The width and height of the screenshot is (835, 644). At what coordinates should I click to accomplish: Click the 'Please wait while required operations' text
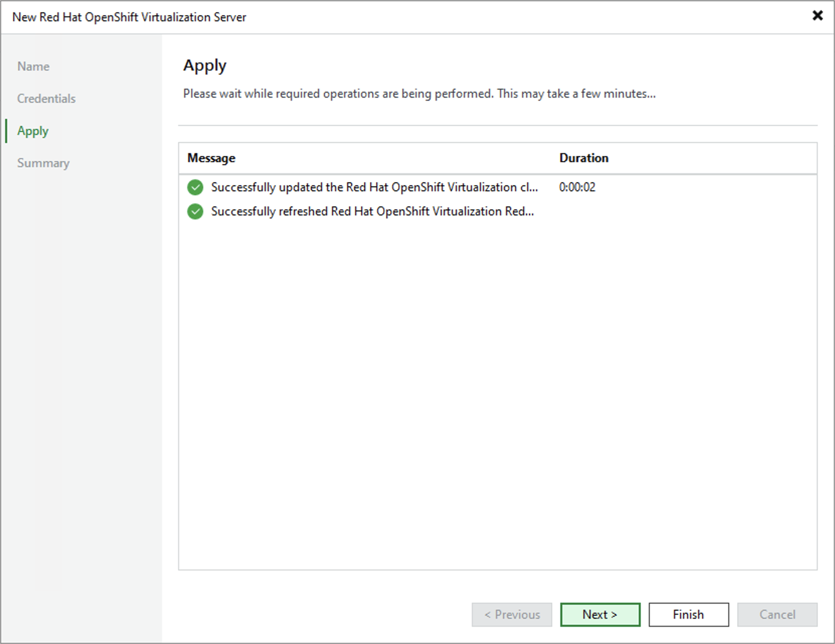[x=419, y=94]
